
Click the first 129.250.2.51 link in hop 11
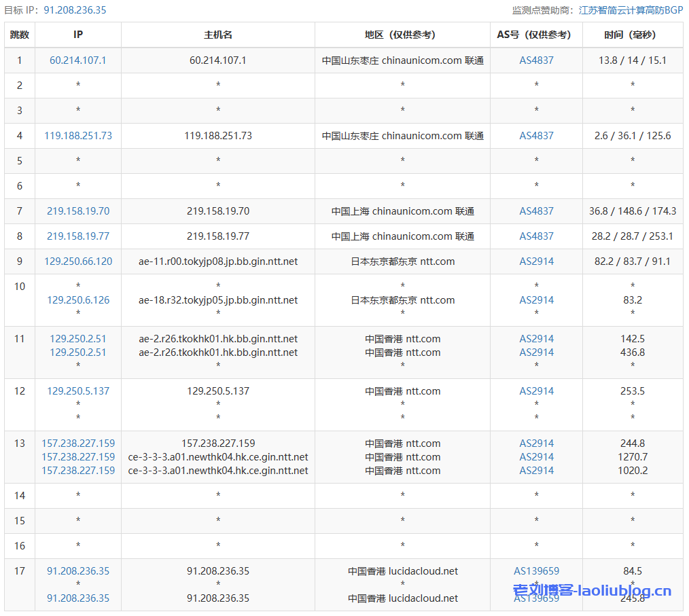coord(78,339)
